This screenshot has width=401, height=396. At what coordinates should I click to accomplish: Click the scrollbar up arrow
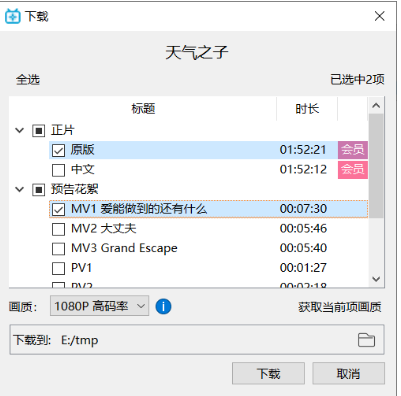376,106
